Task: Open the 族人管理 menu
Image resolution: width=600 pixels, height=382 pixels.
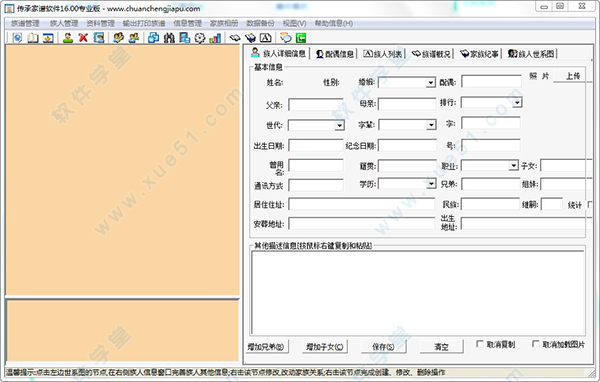Action: [64, 23]
